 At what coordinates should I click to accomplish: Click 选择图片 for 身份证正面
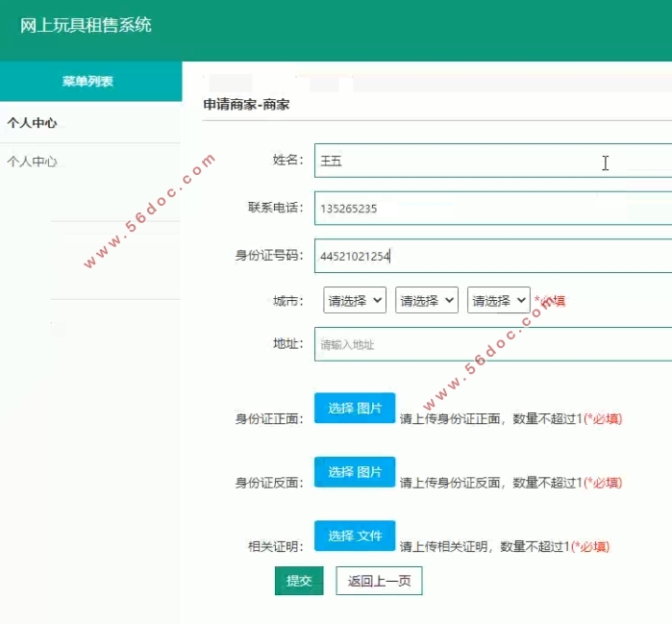pos(355,408)
